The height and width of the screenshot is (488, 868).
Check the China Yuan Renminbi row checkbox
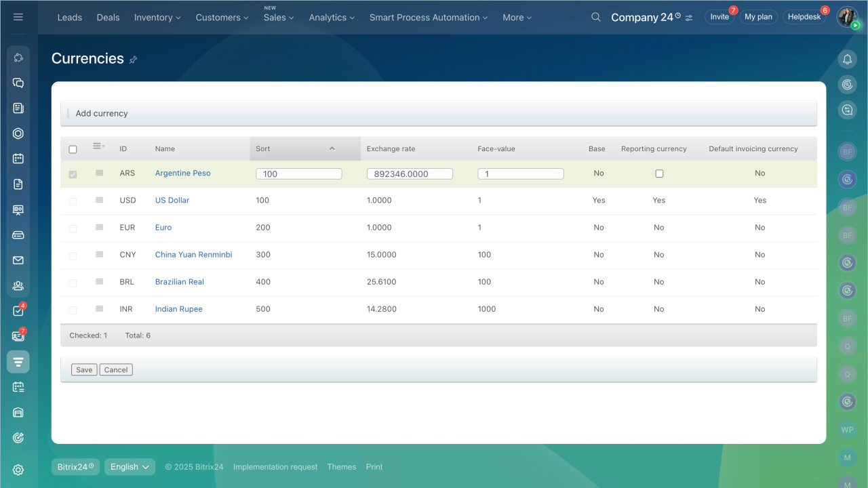tap(73, 256)
